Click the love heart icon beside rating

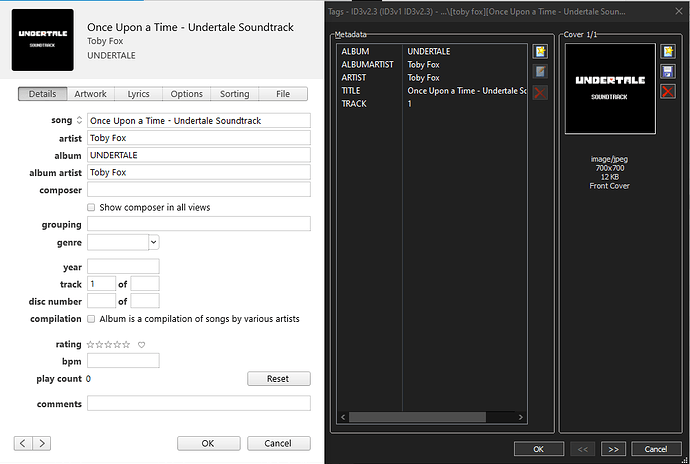(141, 345)
